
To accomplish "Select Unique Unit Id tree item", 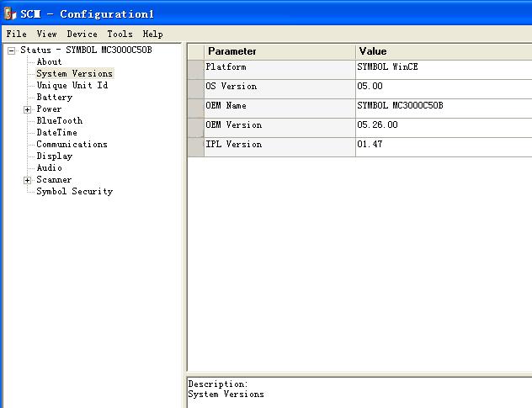I will pyautogui.click(x=72, y=86).
